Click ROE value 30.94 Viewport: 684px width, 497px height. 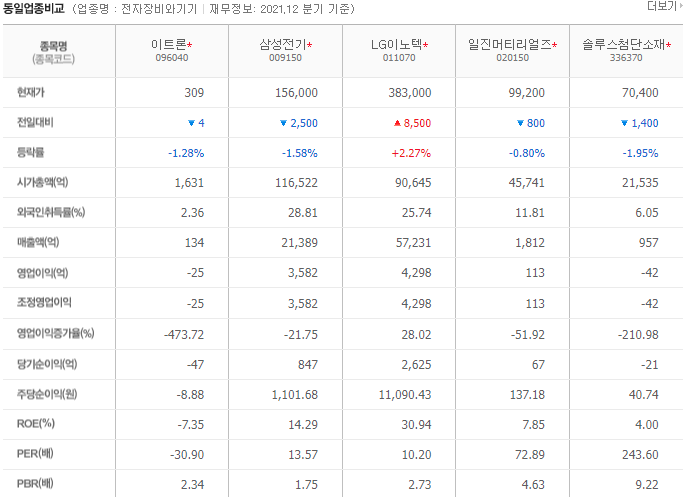pos(416,425)
